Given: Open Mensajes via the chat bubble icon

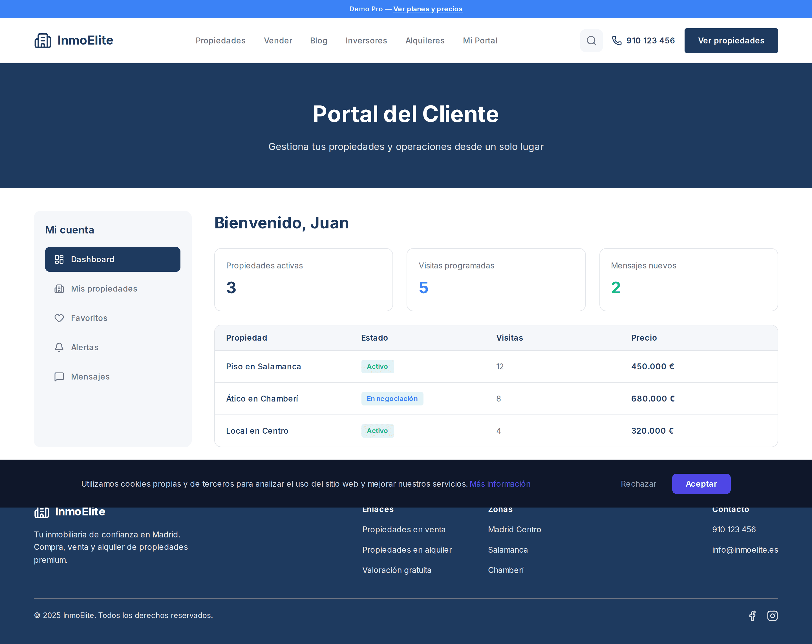Looking at the screenshot, I should pos(59,377).
